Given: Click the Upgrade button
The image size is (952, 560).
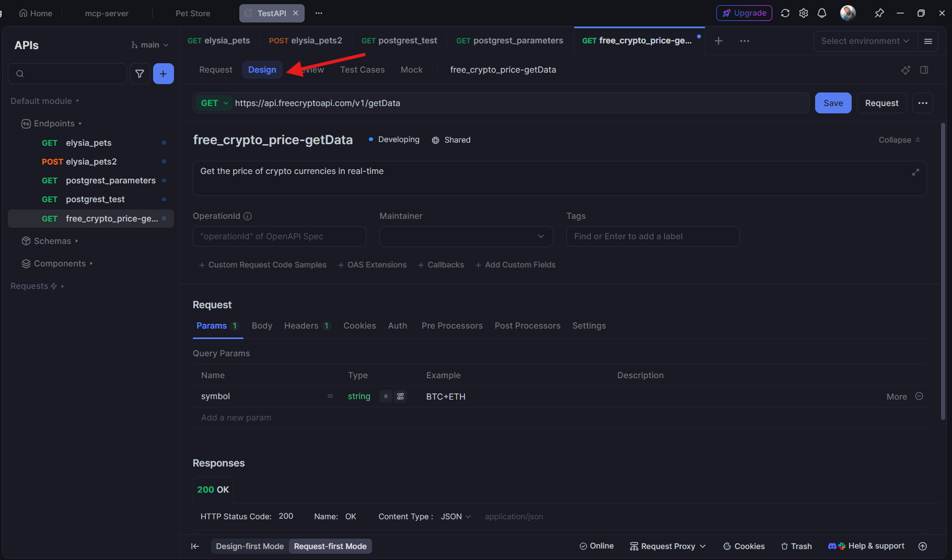Looking at the screenshot, I should (744, 13).
